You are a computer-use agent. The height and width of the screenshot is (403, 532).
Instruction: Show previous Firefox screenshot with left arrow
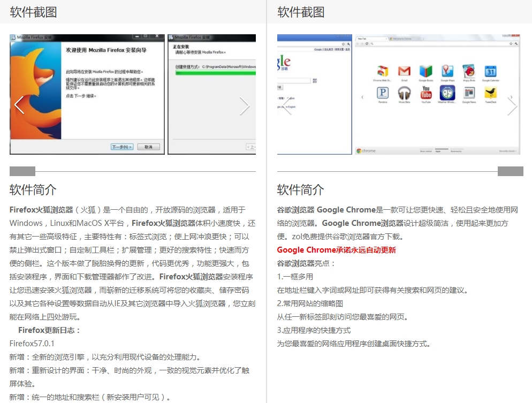(x=19, y=105)
